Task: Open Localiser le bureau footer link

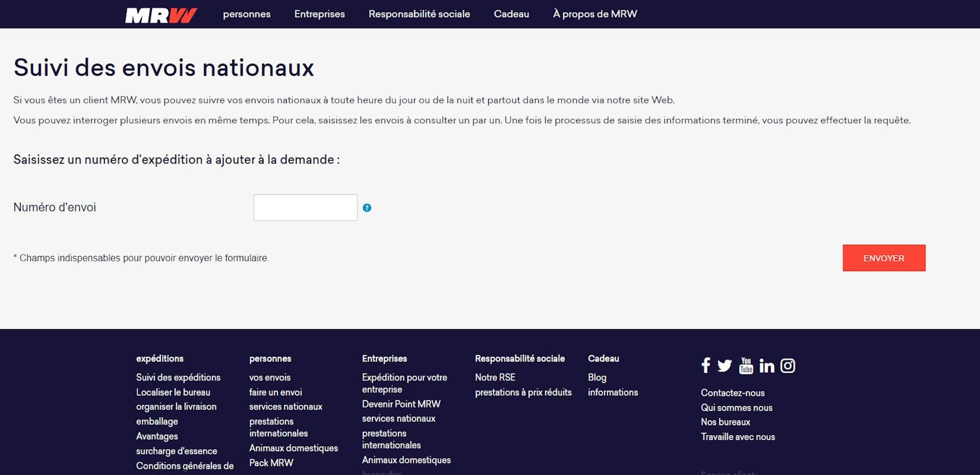Action: pos(173,392)
